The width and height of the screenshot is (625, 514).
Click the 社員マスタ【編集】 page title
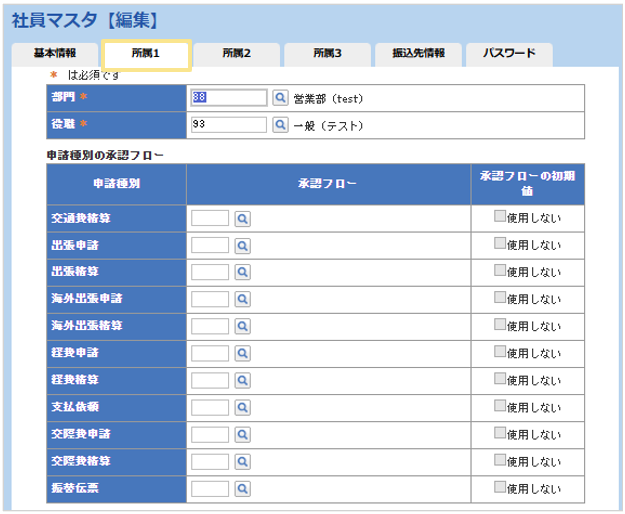click(85, 20)
